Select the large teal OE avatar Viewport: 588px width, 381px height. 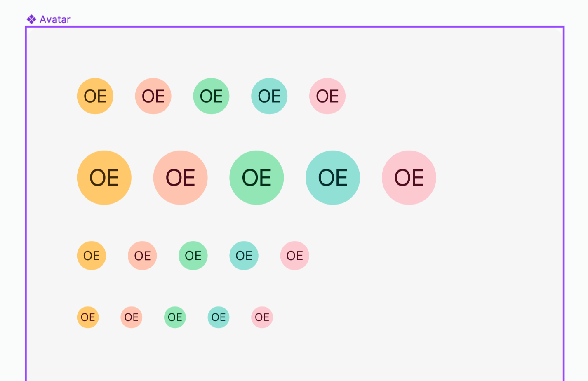coord(333,177)
